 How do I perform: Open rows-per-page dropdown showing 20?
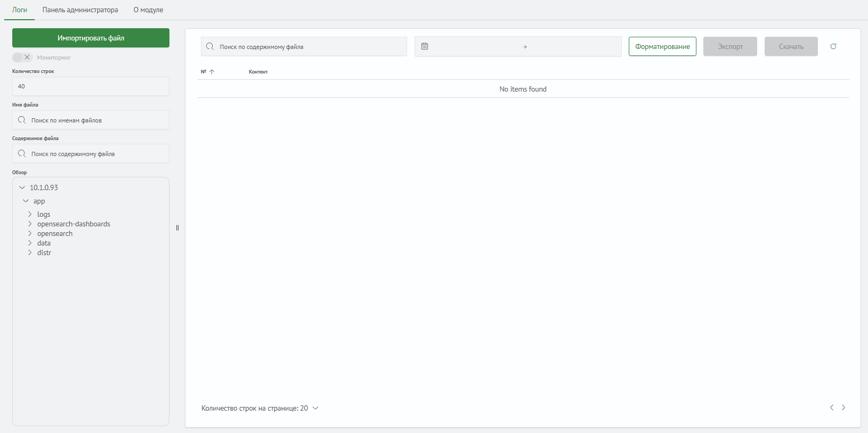coord(315,408)
